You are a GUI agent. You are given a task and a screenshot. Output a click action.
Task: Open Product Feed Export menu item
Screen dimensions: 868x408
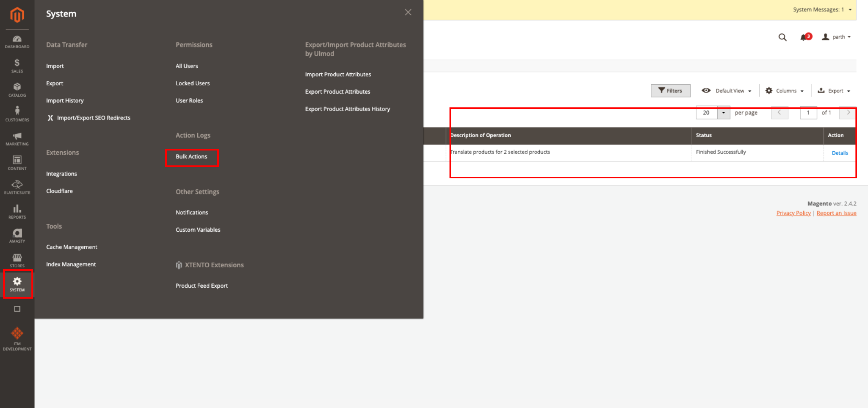(x=202, y=286)
